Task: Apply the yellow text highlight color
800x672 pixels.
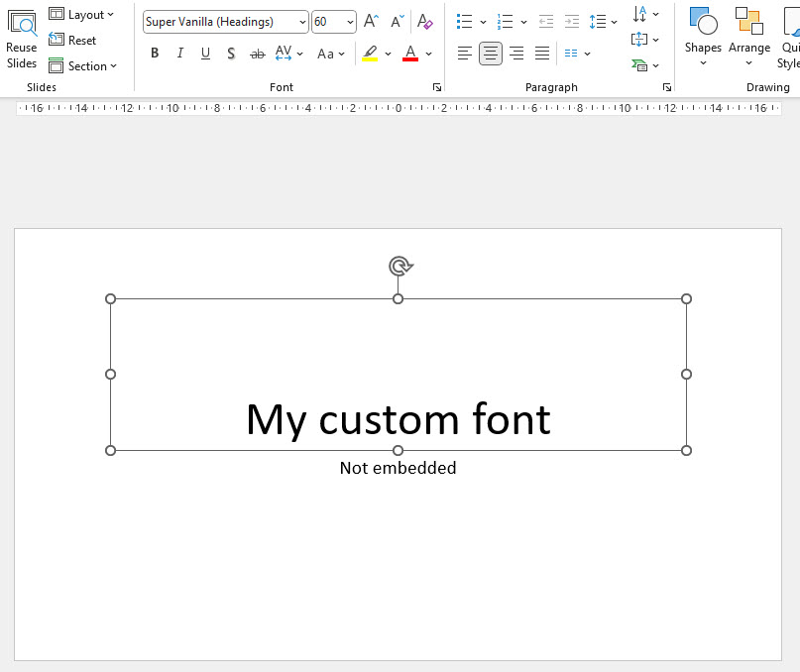Action: pyautogui.click(x=370, y=54)
